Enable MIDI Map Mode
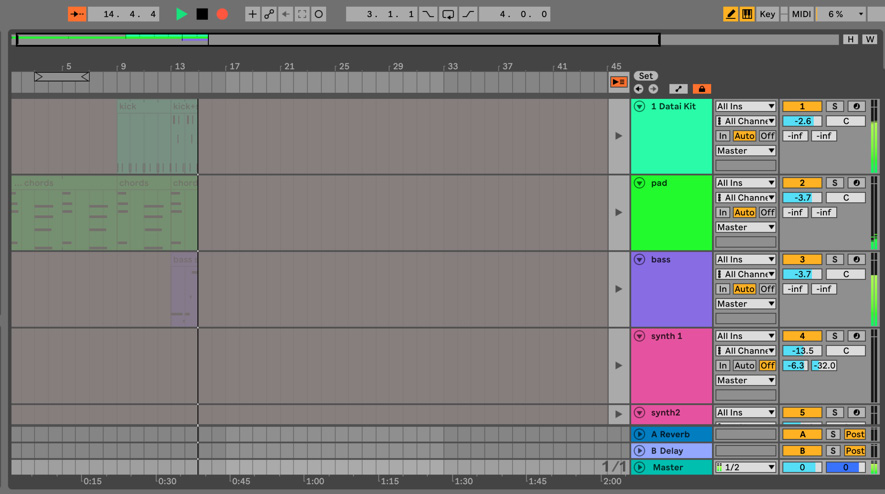885x494 pixels. pos(801,14)
